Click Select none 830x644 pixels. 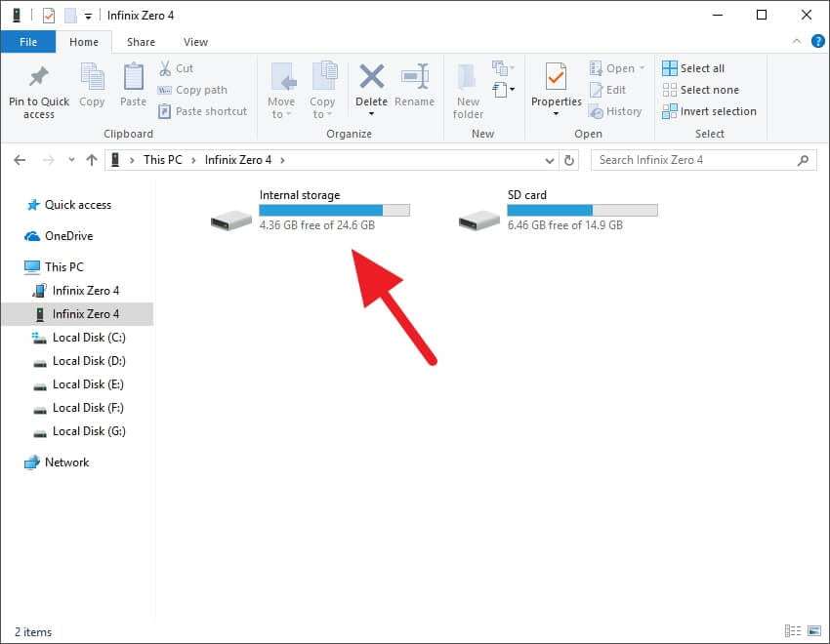coord(700,90)
